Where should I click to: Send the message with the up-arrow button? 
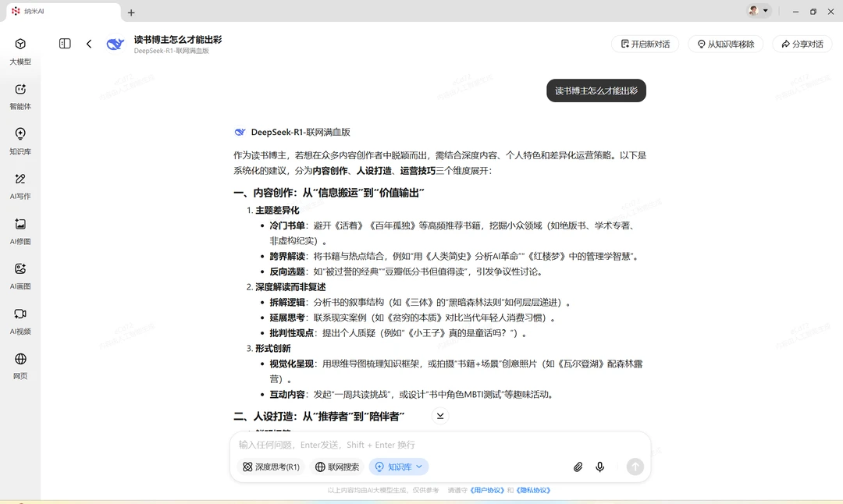pos(635,467)
